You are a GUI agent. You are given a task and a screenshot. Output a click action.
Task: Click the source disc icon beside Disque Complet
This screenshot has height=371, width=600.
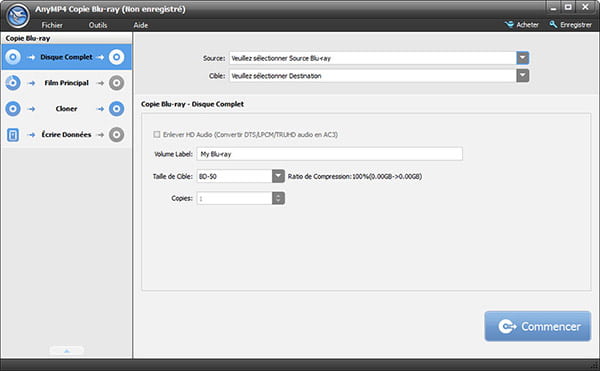13,57
